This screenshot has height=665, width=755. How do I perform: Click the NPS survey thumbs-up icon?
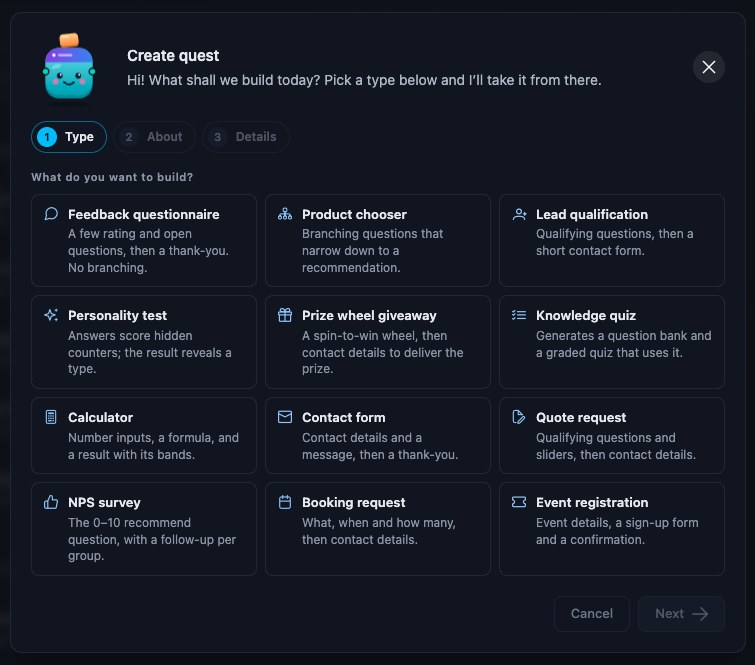point(51,502)
